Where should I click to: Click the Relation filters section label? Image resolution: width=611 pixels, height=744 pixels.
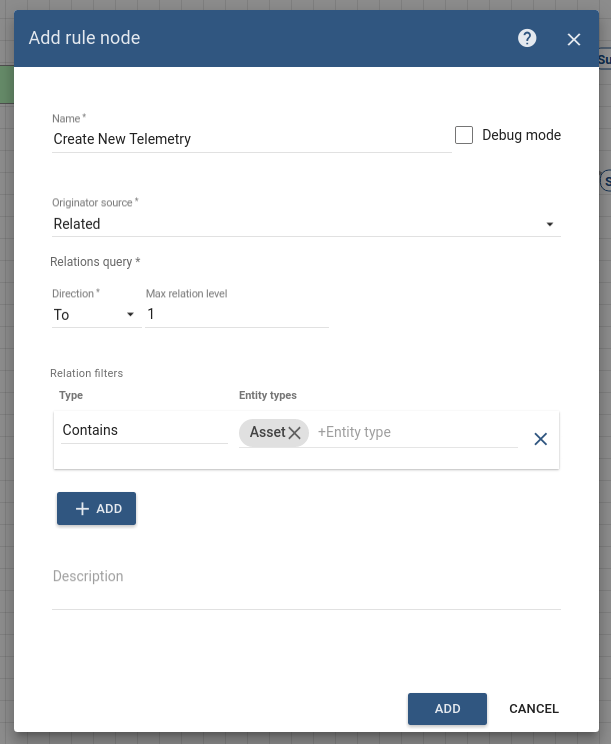87,373
